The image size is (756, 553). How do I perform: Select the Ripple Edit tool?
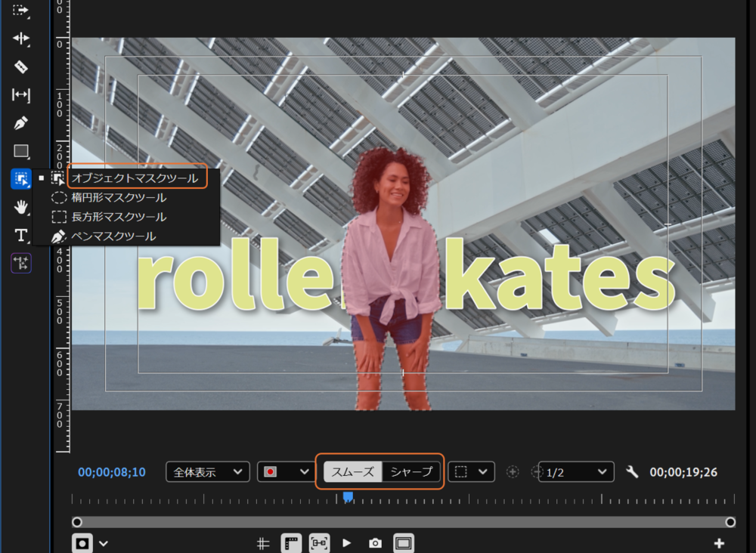20,39
